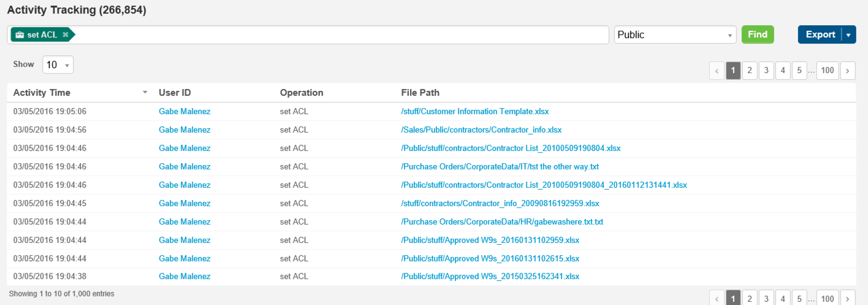Click the bottom previous page arrow
Screen dimensions: 868x305
(x=717, y=299)
